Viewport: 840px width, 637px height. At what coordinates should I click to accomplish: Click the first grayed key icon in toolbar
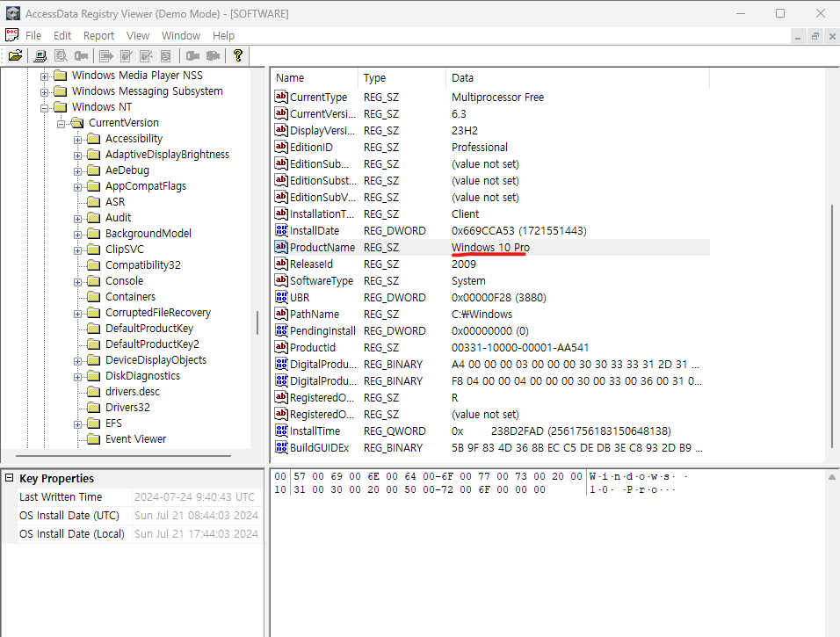(x=82, y=55)
